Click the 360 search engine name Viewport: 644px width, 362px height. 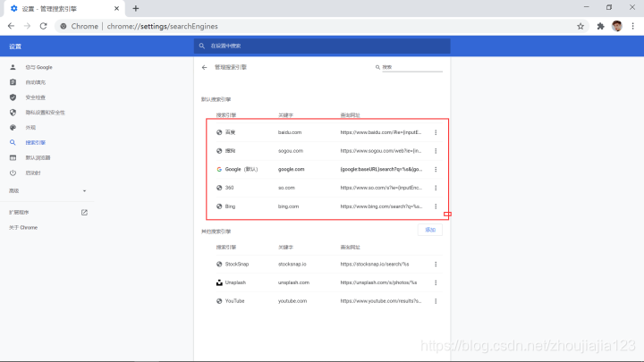[x=229, y=188]
